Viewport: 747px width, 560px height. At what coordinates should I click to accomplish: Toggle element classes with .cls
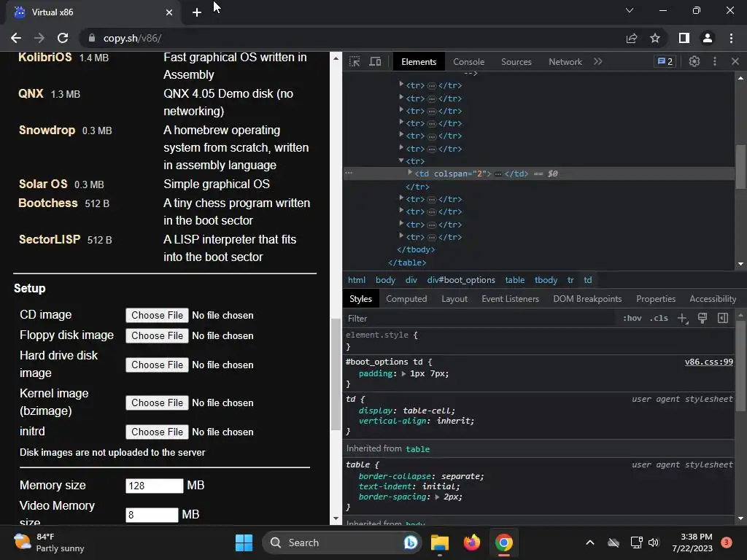pyautogui.click(x=659, y=318)
